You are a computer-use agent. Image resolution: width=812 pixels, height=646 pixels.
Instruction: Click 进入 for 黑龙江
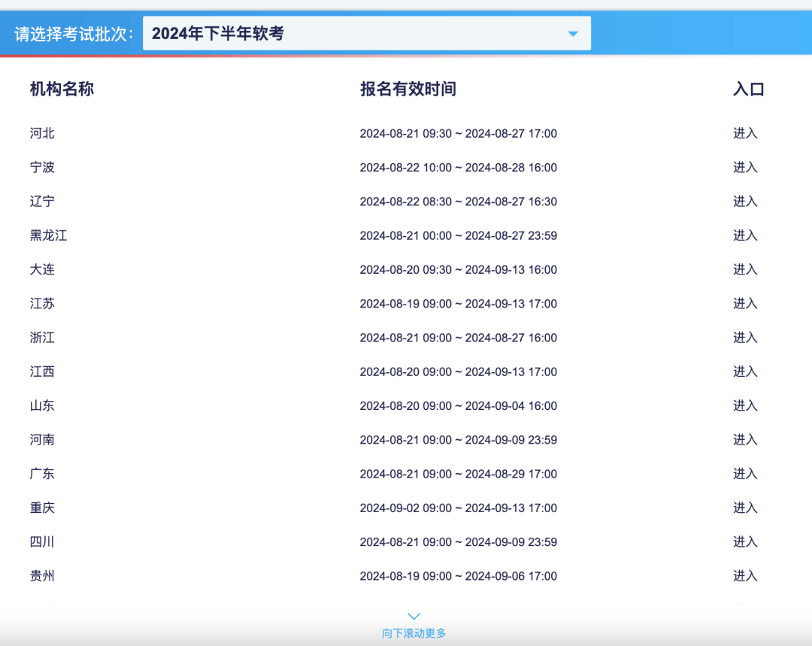(745, 235)
